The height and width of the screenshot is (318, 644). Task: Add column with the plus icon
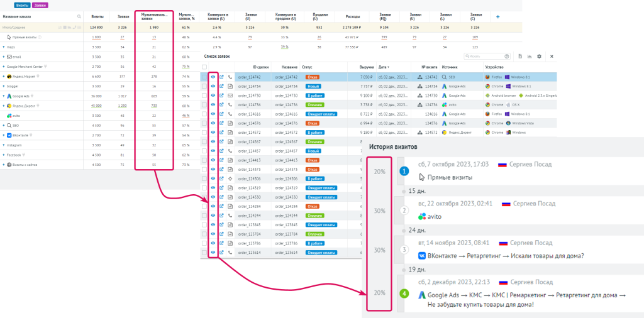pos(498,17)
